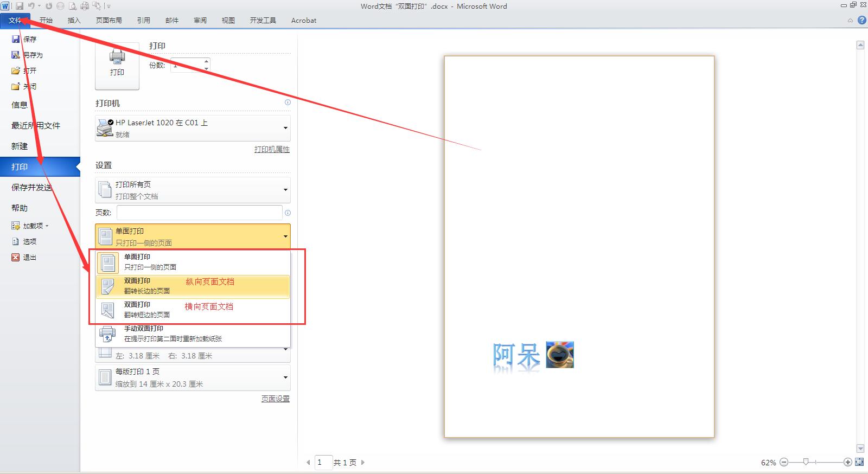Increase copies with stepper up arrow
This screenshot has width=868, height=474.
206,61
